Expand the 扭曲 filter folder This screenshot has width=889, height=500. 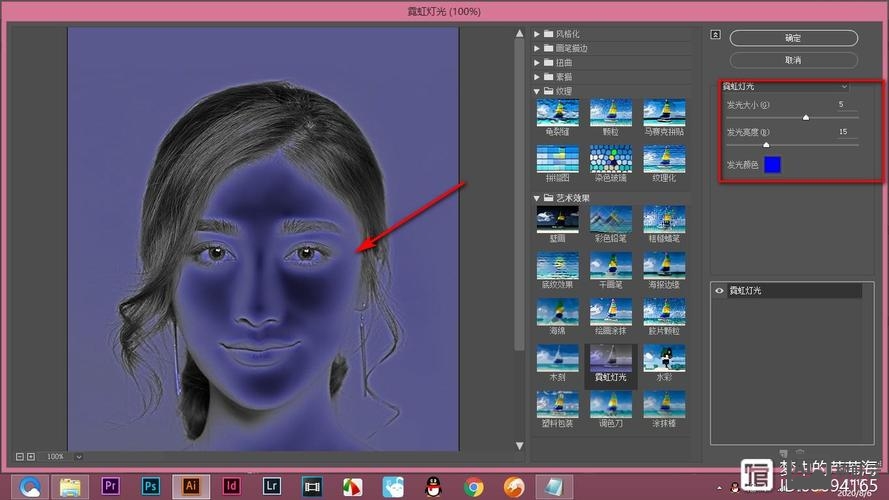pos(537,62)
